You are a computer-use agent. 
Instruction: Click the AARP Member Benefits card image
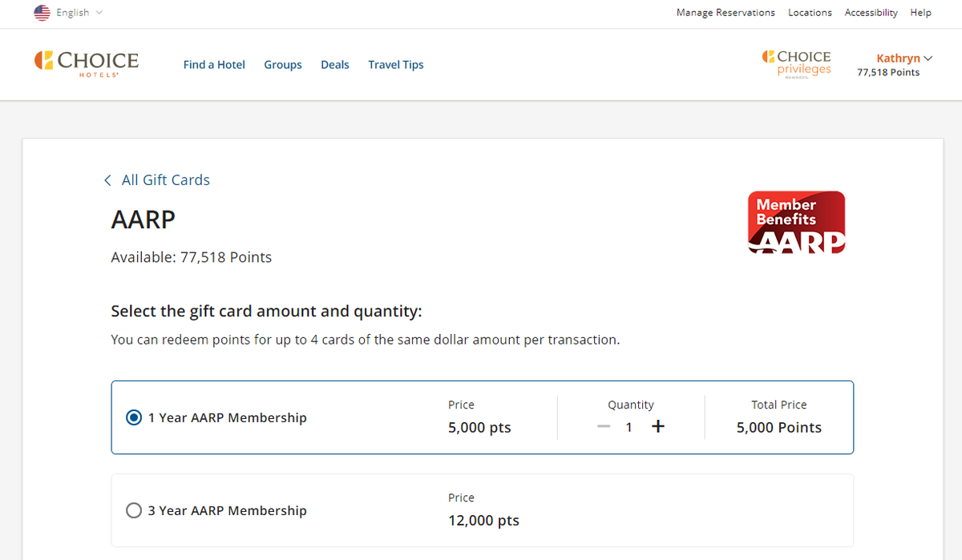(796, 222)
